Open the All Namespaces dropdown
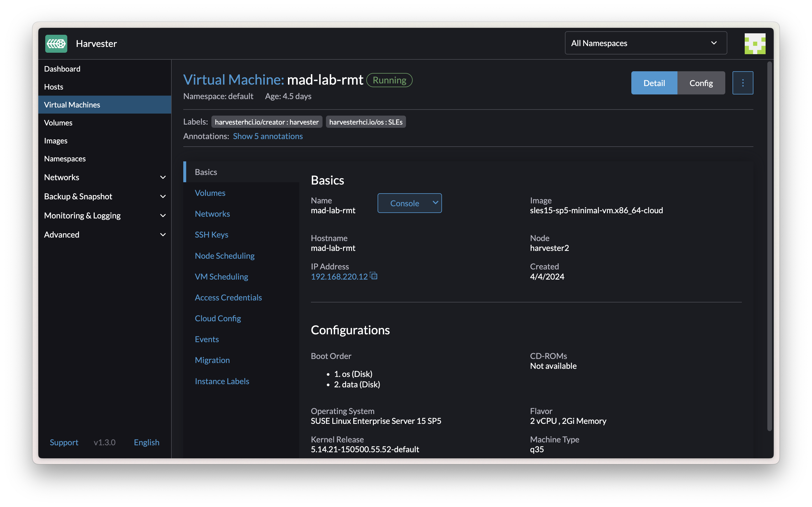The height and width of the screenshot is (507, 812). 645,43
